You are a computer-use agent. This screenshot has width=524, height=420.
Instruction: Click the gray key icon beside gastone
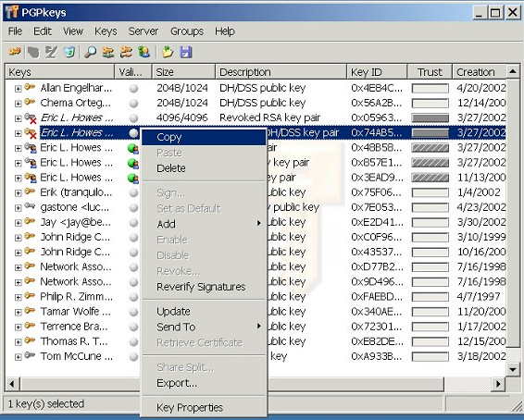click(x=30, y=206)
